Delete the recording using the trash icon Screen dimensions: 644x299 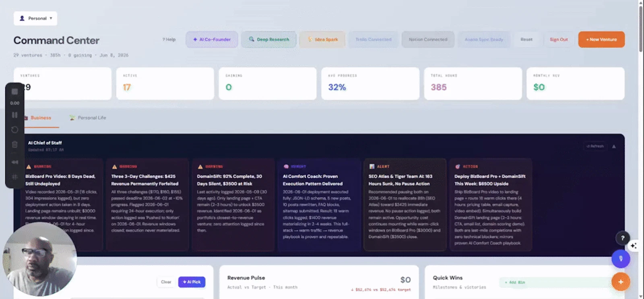tap(14, 145)
